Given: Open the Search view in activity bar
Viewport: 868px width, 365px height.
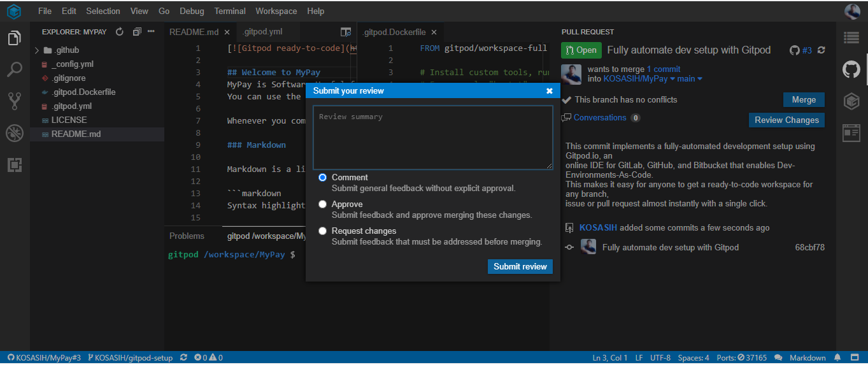Looking at the screenshot, I should click(14, 69).
